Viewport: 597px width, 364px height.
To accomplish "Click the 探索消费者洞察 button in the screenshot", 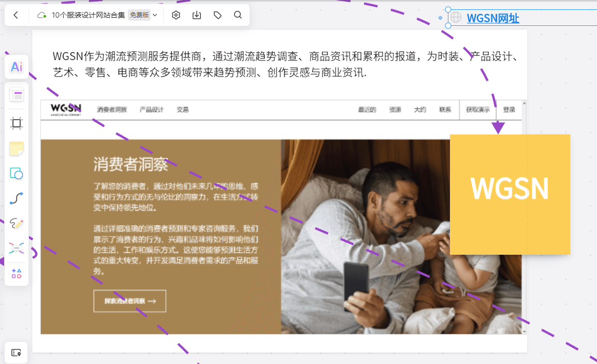I will (130, 301).
